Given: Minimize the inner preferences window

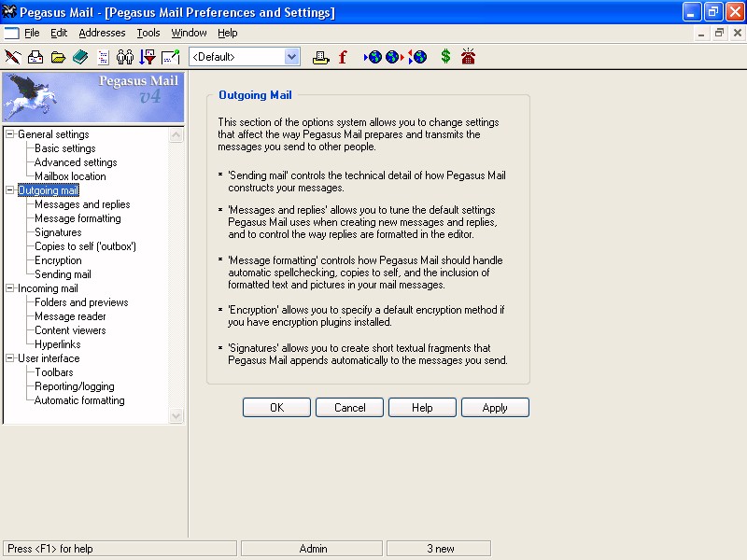Looking at the screenshot, I should point(701,33).
